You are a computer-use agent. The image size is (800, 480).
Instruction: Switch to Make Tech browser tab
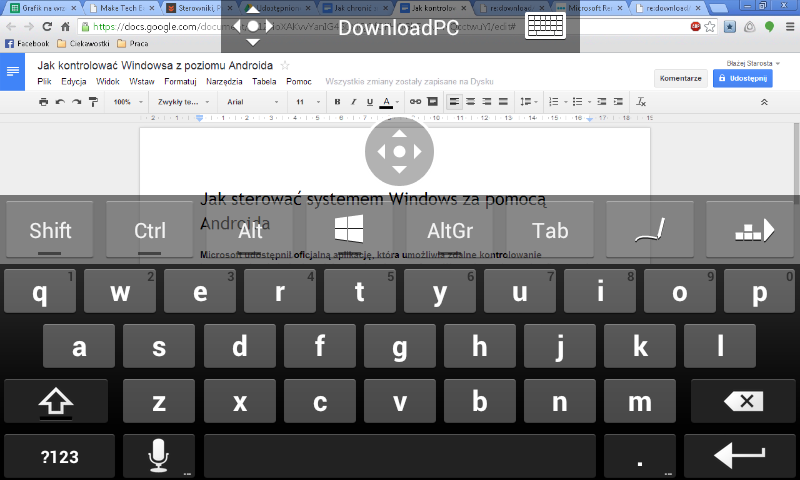tap(121, 8)
